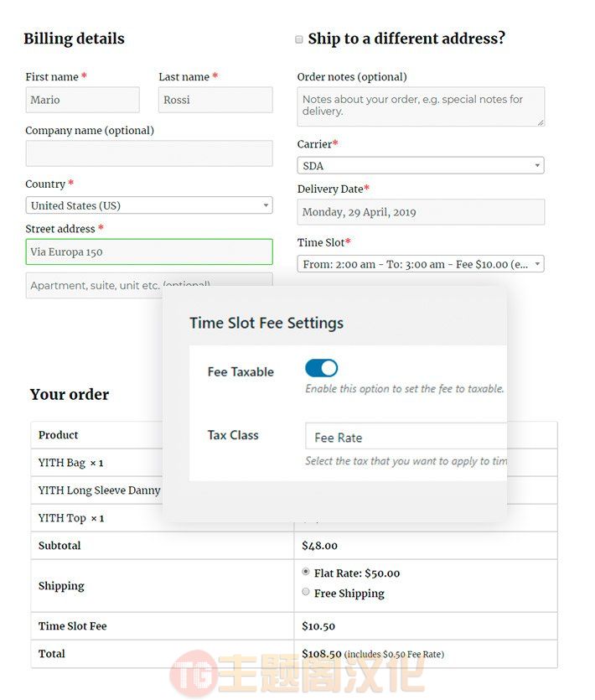Click the Street address field Via Europa 150
595x700 pixels.
tap(149, 251)
